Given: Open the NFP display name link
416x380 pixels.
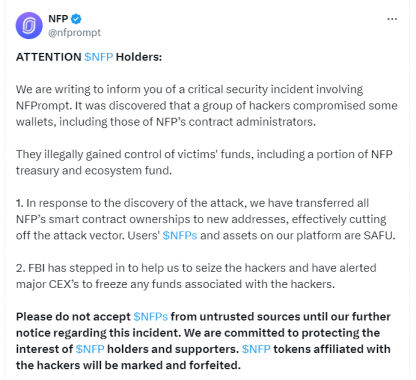Looking at the screenshot, I should pyautogui.click(x=58, y=19).
